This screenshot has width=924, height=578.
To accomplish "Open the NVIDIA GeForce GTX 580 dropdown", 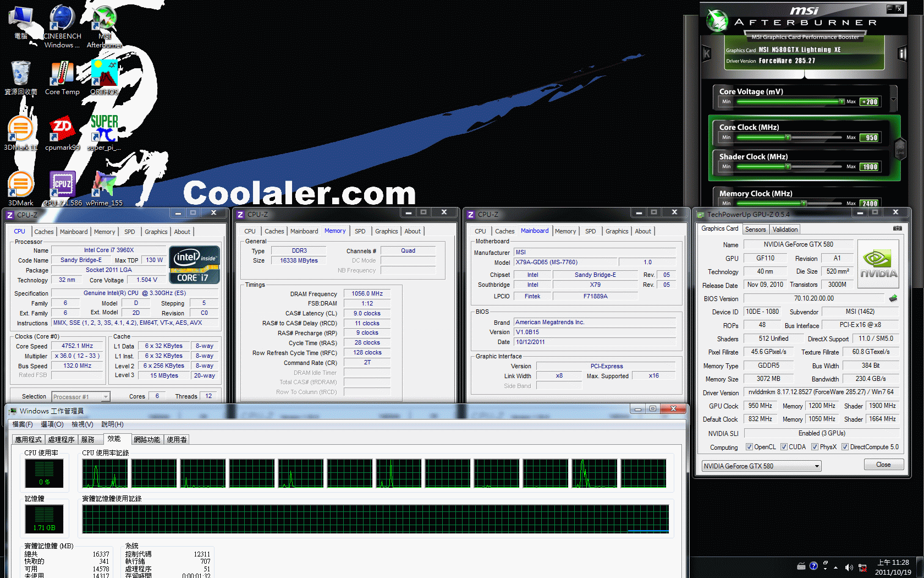I will (x=761, y=466).
